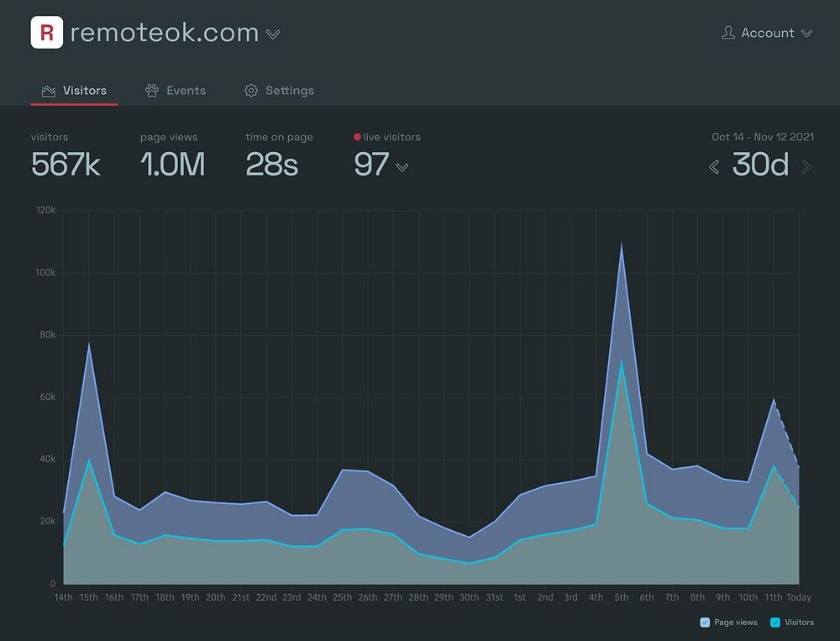Go to previous 30-day period arrow
840x641 pixels.
pos(714,167)
